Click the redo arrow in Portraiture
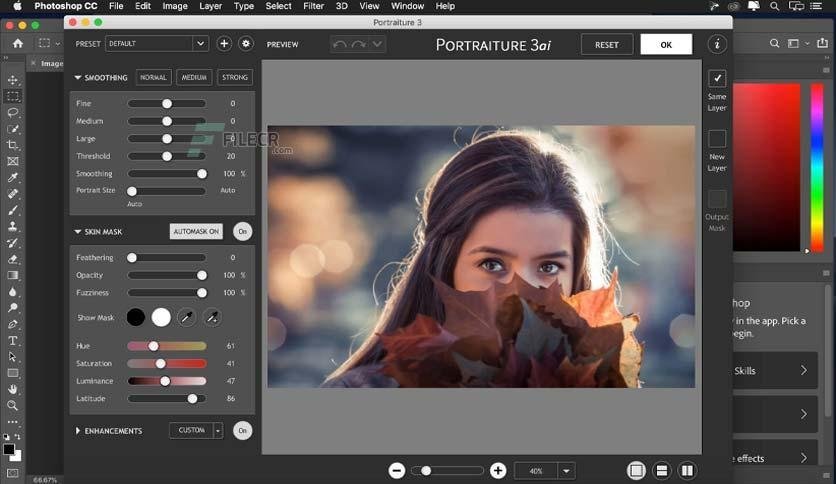 pos(359,44)
